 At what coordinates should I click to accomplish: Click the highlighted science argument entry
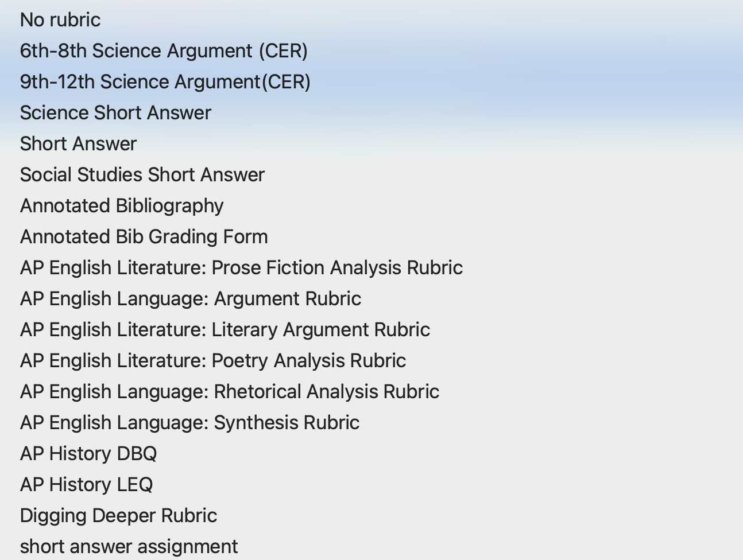[x=164, y=81]
